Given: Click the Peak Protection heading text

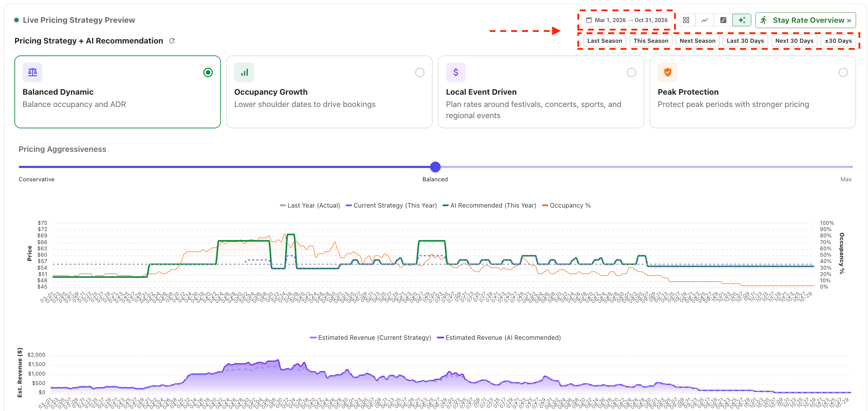Looking at the screenshot, I should coord(688,92).
